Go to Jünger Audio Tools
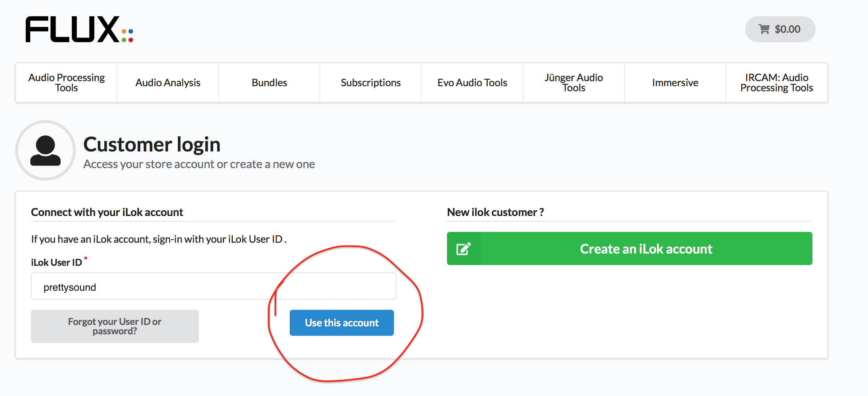Screen dimensions: 868x396 pos(574,83)
